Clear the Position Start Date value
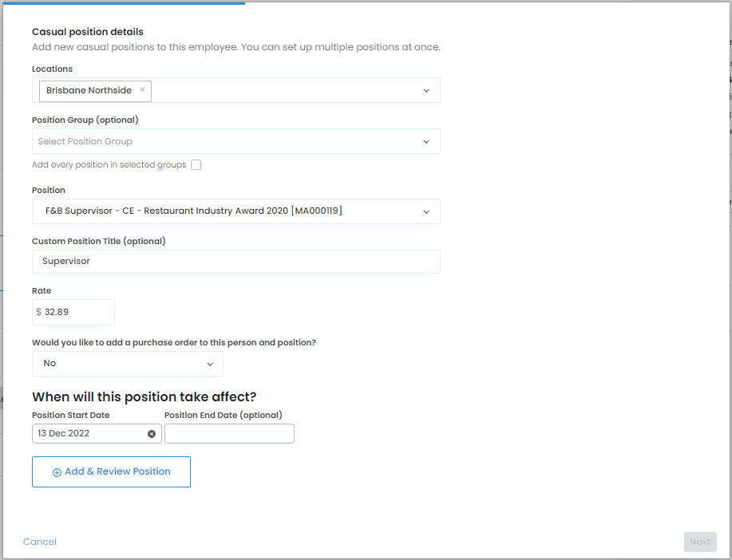Screen dimensions: 732x560 tap(152, 434)
